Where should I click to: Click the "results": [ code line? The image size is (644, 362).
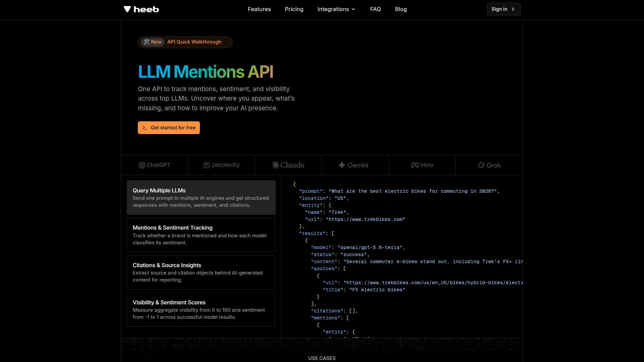click(317, 233)
